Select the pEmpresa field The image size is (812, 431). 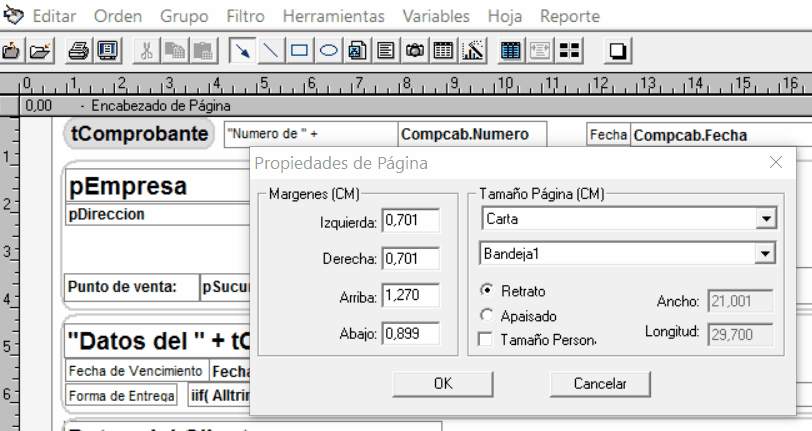pos(158,186)
